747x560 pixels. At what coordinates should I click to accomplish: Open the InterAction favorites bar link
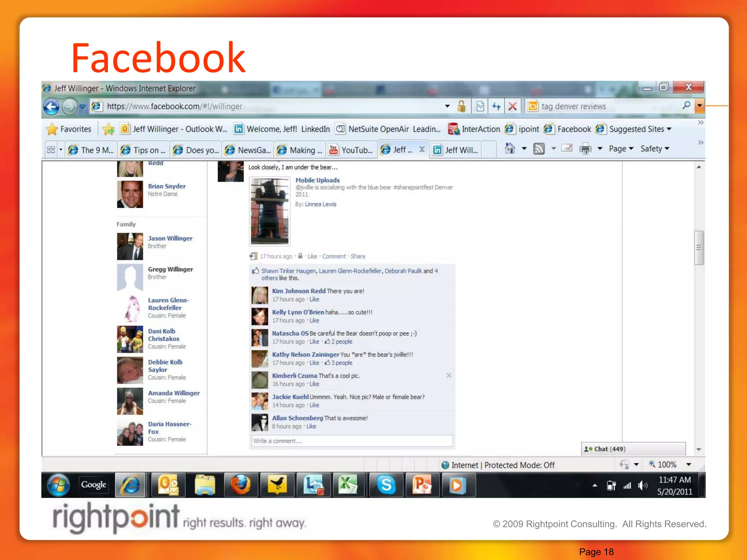(474, 129)
